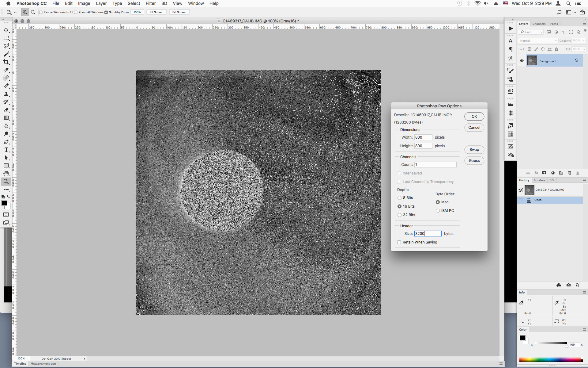This screenshot has height=368, width=588.
Task: Enable Retain When Saving
Action: [x=399, y=242]
